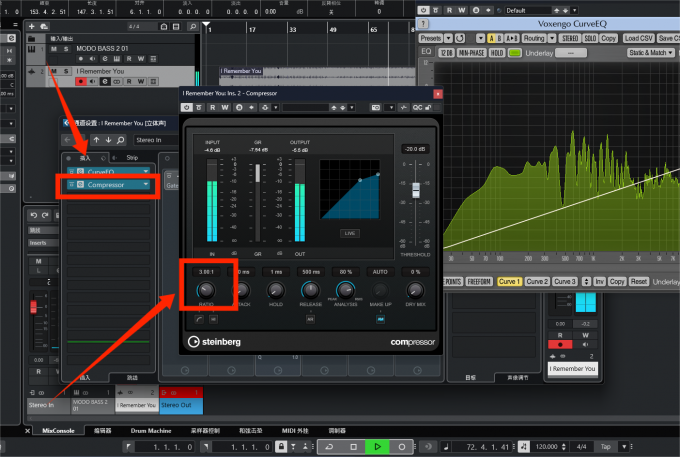Open track search magnifier in track list
The image size is (680, 457).
click(x=193, y=26)
